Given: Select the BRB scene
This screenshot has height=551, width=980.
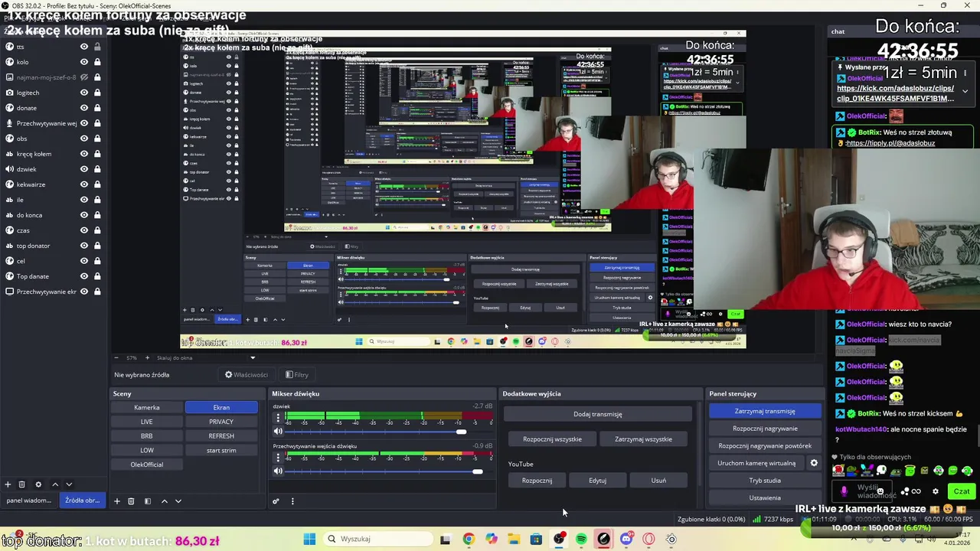Looking at the screenshot, I should [147, 436].
